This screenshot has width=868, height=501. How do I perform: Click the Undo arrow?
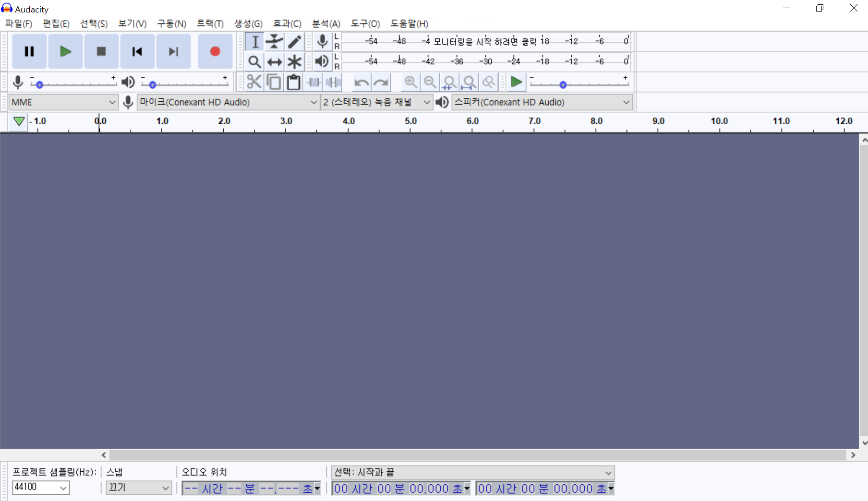tap(361, 83)
